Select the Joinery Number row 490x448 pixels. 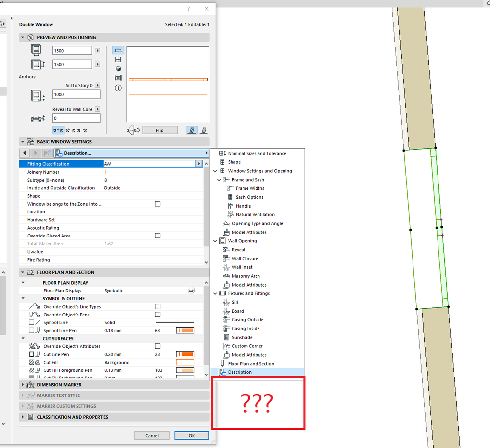click(111, 172)
